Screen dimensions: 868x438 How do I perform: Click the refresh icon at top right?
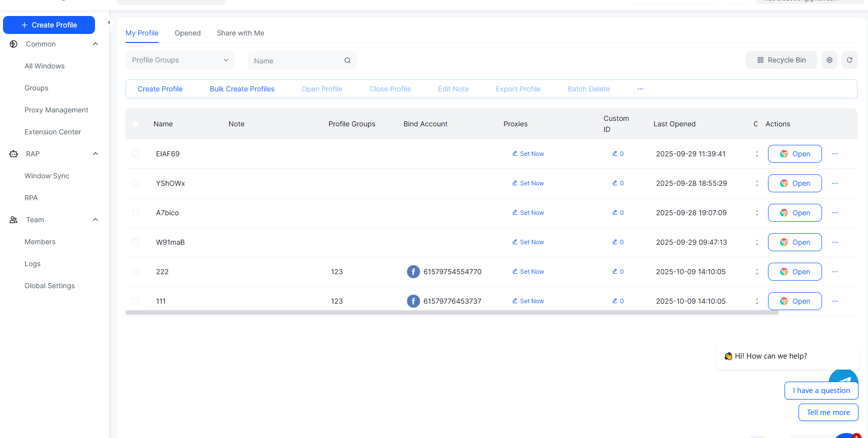coord(849,60)
